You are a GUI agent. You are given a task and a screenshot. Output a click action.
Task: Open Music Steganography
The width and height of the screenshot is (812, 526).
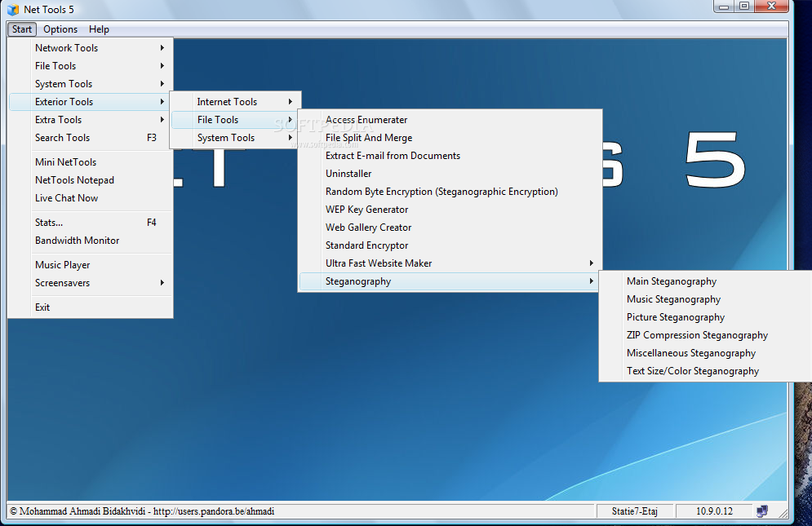point(707,299)
